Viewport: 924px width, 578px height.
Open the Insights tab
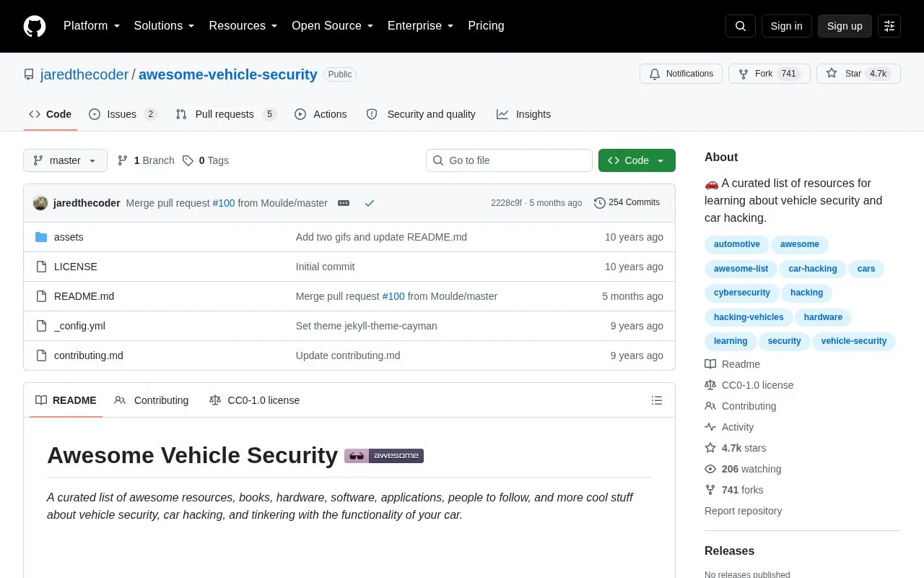(x=523, y=114)
